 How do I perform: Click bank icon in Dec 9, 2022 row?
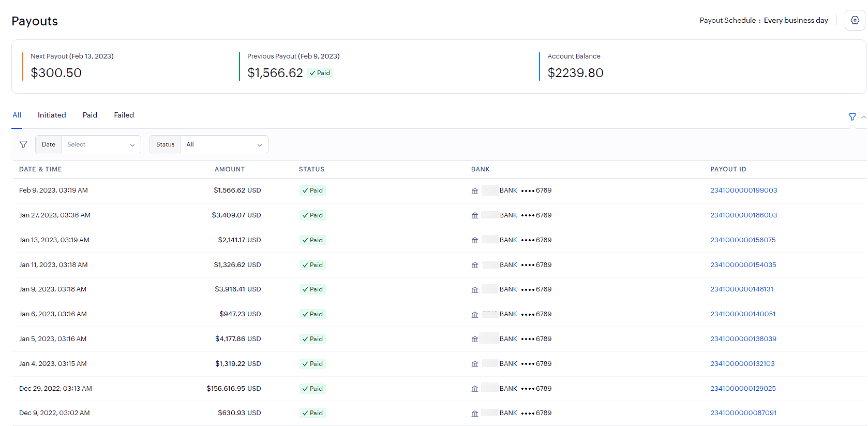pos(475,414)
